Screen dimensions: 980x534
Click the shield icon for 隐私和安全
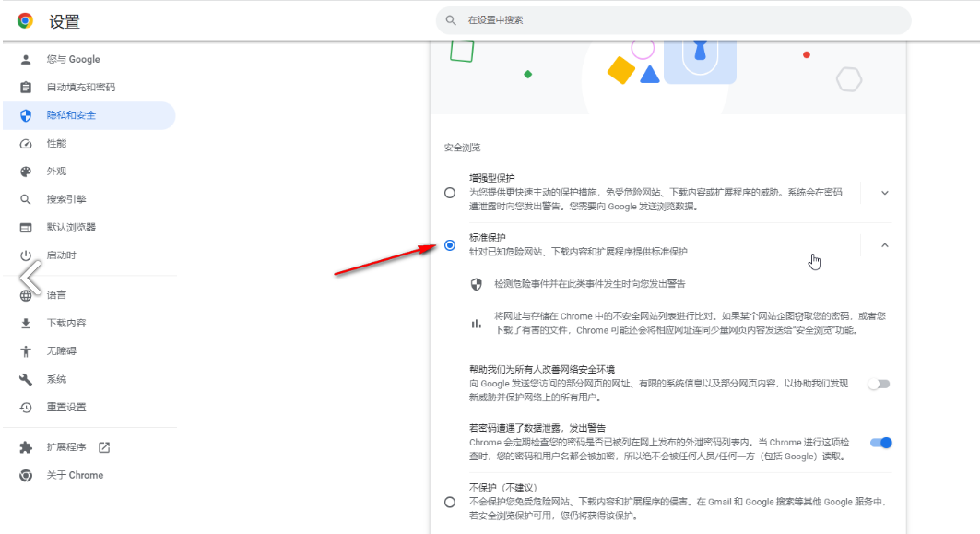tap(26, 115)
